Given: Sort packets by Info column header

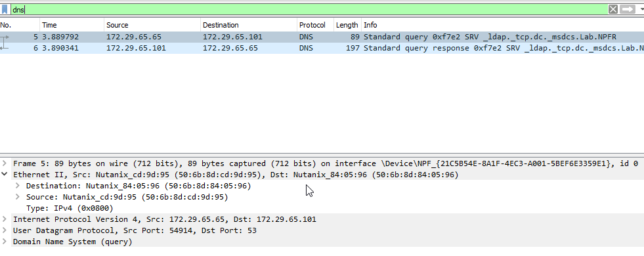Looking at the screenshot, I should click(x=503, y=25).
